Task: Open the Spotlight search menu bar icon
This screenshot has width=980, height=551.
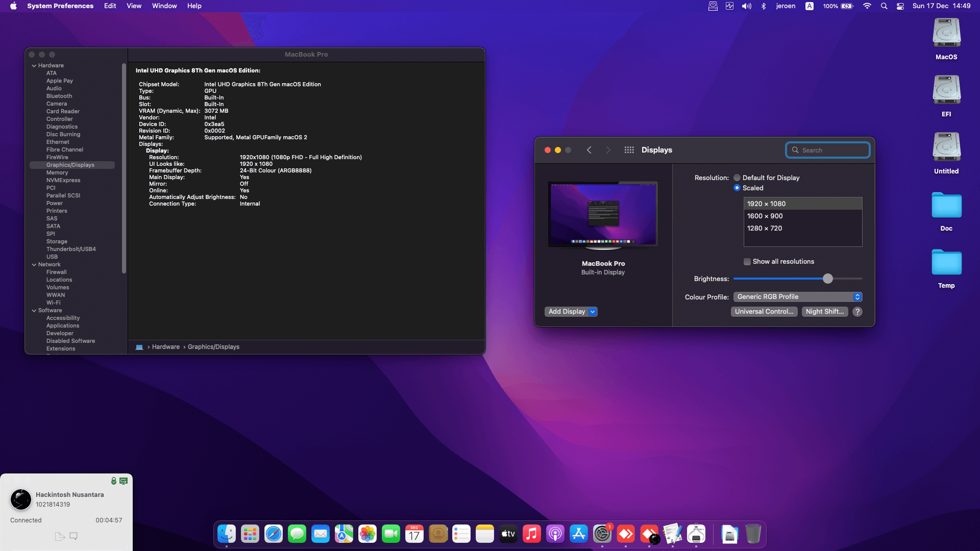Action: (x=884, y=6)
